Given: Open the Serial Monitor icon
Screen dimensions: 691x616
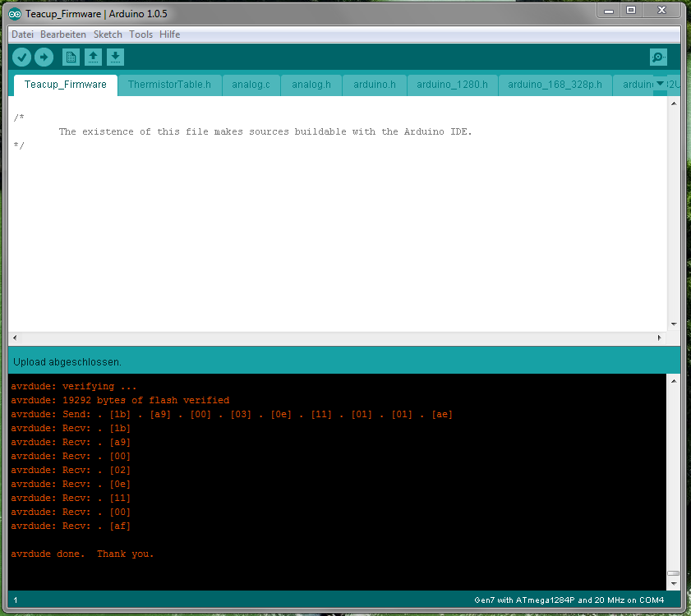Looking at the screenshot, I should 657,57.
